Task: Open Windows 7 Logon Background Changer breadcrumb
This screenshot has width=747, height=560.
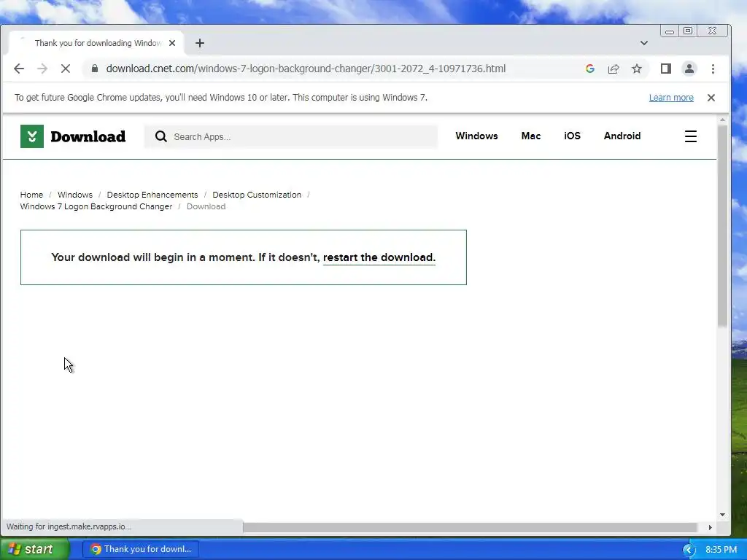Action: tap(96, 206)
